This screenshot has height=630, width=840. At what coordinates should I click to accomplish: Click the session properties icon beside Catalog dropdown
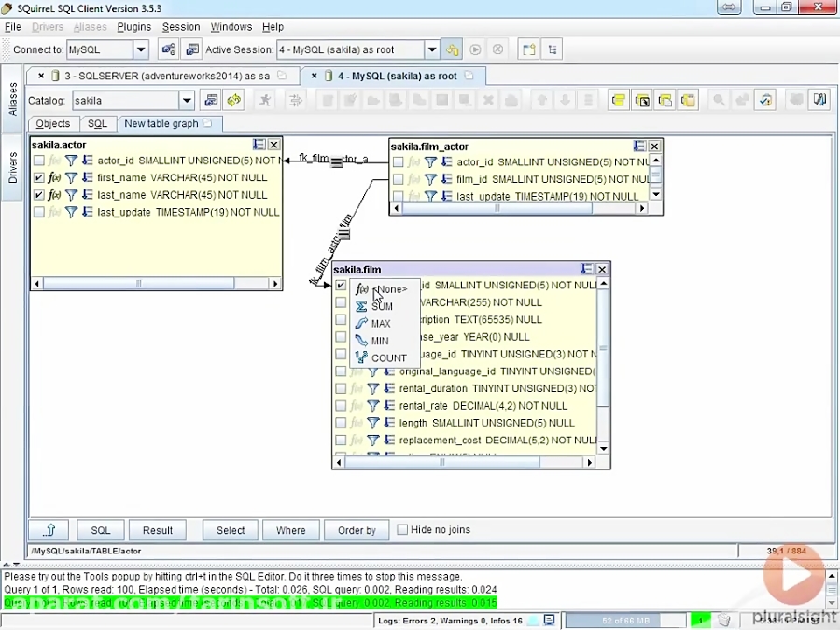tap(211, 100)
